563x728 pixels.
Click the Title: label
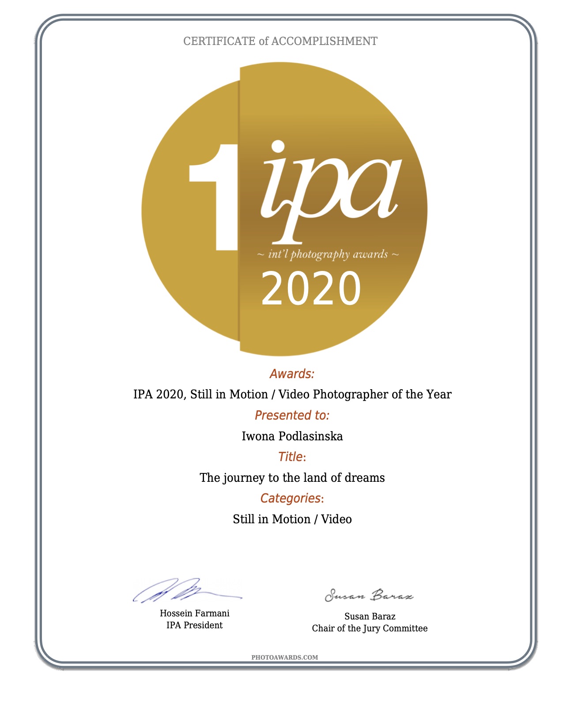tap(292, 457)
